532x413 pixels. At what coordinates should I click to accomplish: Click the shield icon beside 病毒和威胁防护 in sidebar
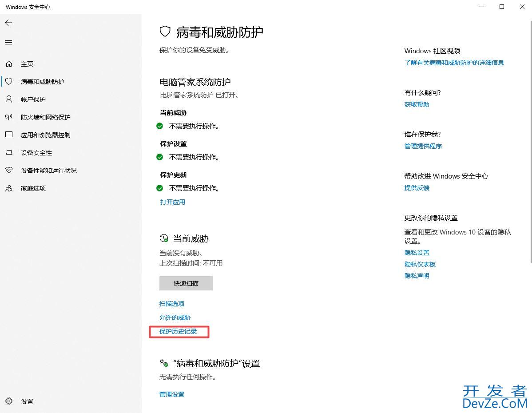[9, 81]
